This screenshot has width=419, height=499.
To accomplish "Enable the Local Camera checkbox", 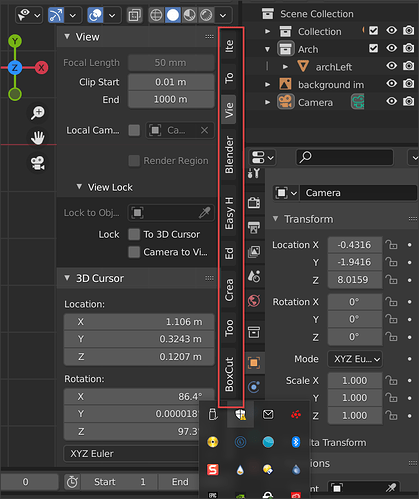I will 134,130.
